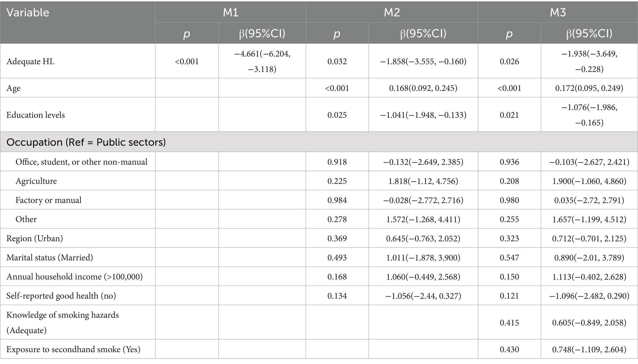Click the Education levels row label
Viewport: 638px width, 364px height.
coord(35,115)
